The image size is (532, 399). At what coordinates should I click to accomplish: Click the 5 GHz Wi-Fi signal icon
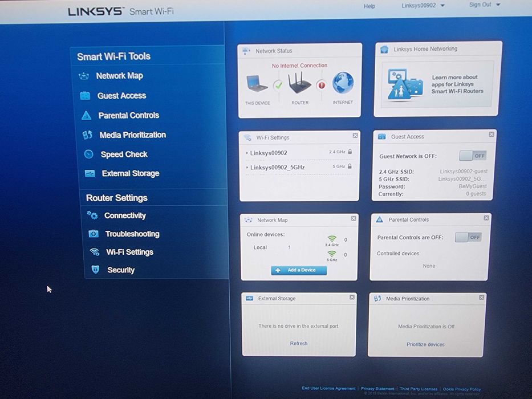point(331,254)
